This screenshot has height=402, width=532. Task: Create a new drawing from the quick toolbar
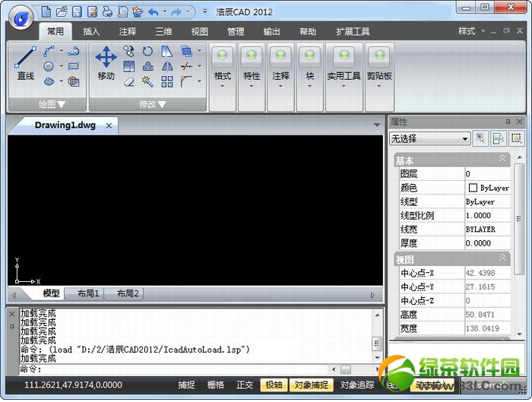[46, 12]
